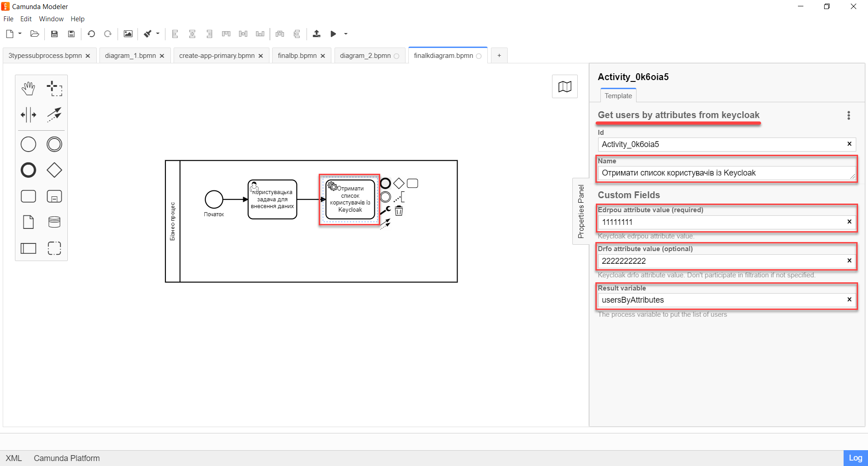Viewport: 868px width, 466px height.
Task: Open the Edit menu
Action: pyautogui.click(x=26, y=19)
